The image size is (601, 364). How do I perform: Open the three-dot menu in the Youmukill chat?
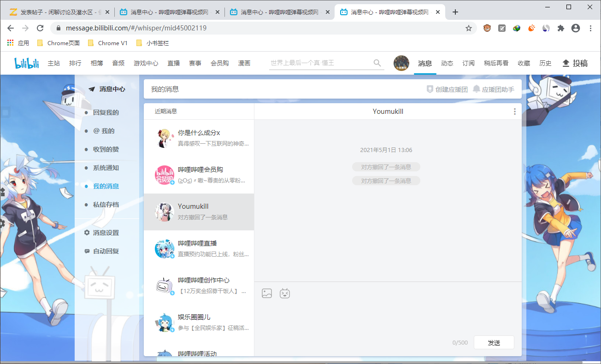[x=514, y=111]
